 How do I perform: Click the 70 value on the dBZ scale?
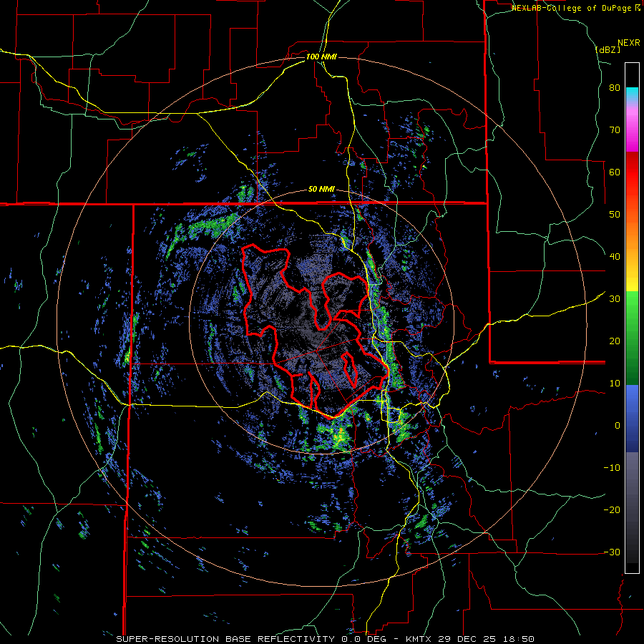[615, 130]
